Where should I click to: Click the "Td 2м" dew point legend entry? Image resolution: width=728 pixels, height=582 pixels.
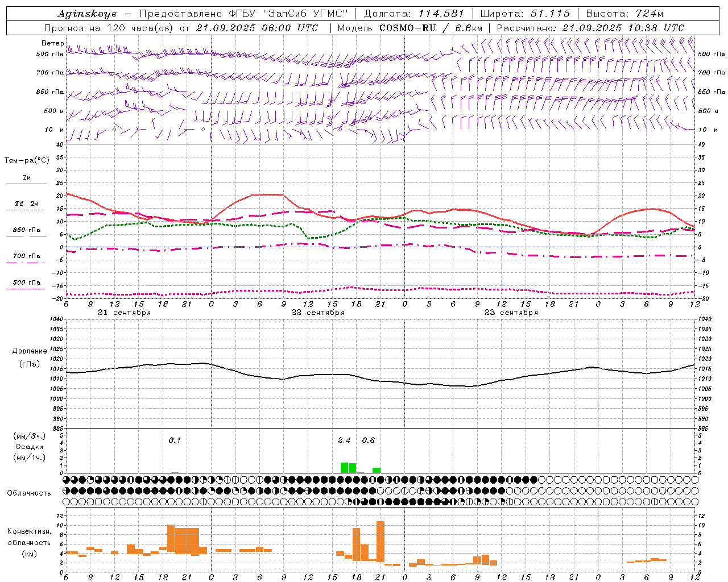point(27,203)
